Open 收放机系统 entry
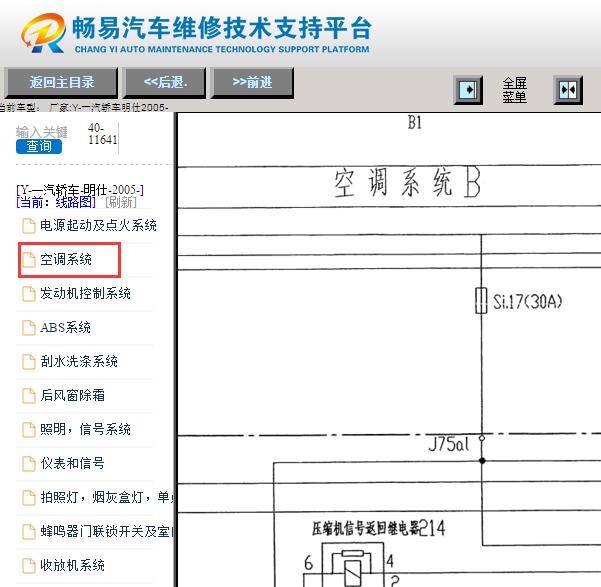The image size is (601, 587). (x=72, y=565)
